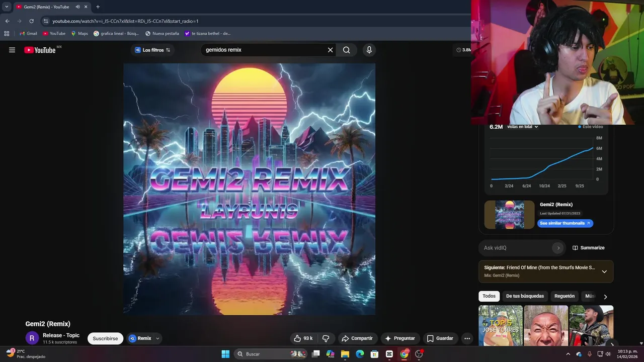The width and height of the screenshot is (644, 362).
Task: Open the YouTube hamburger guide menu
Action: [12, 50]
